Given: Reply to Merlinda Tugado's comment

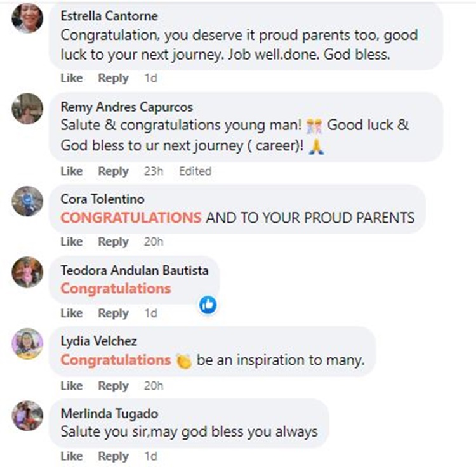Looking at the screenshot, I should 113,456.
